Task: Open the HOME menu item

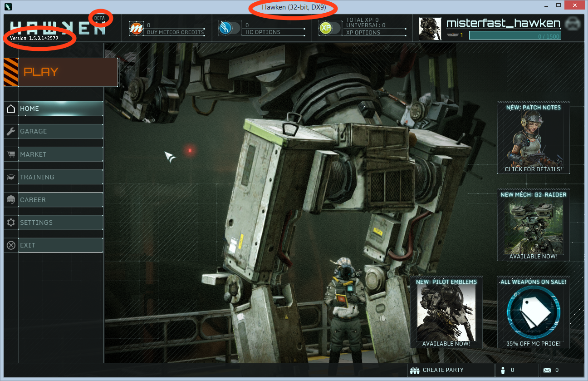Action: [61, 109]
